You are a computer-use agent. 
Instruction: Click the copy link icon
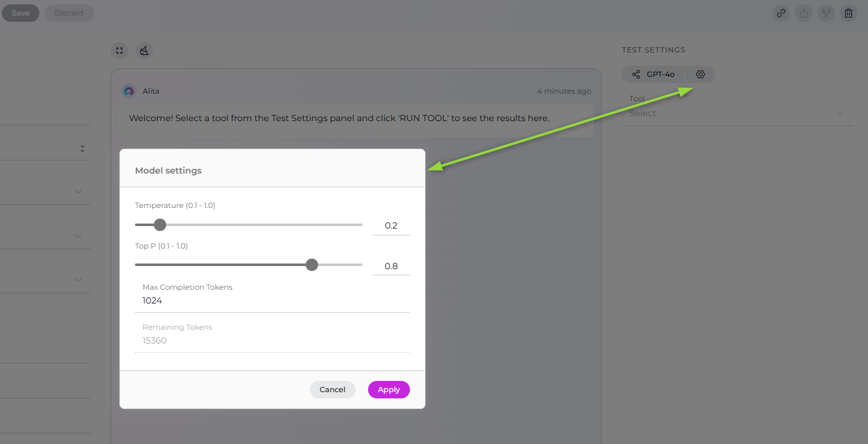pyautogui.click(x=781, y=13)
